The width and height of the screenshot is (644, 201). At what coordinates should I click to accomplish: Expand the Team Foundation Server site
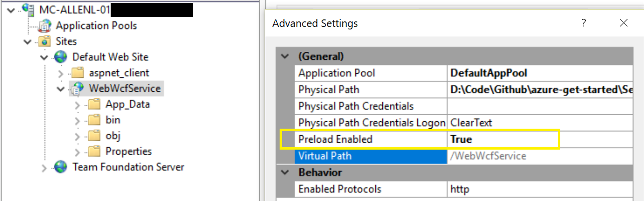tap(44, 168)
